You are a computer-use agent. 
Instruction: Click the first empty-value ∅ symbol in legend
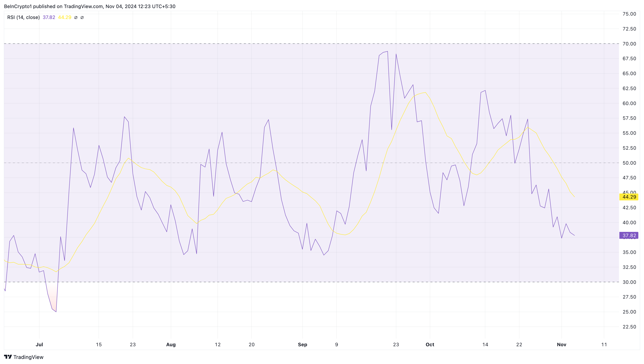76,18
